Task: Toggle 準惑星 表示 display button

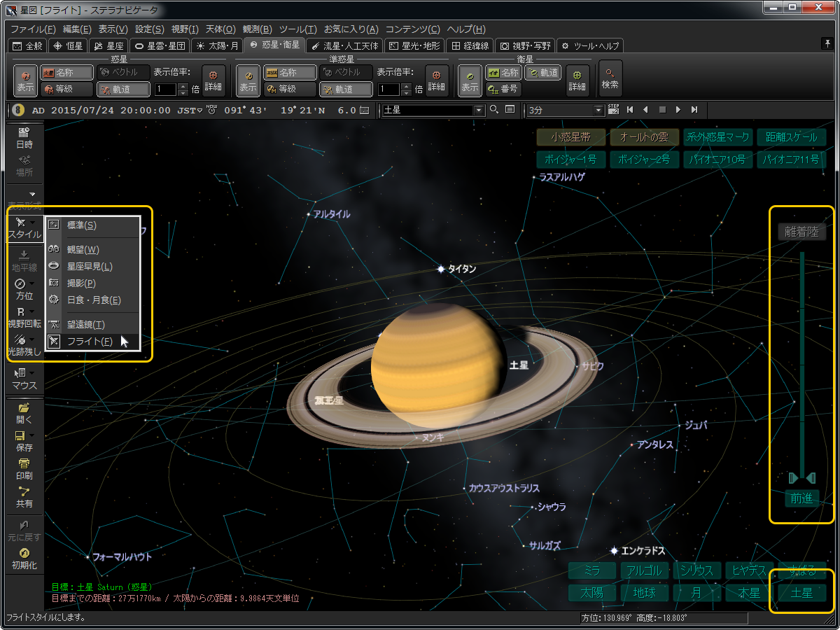Action: click(x=248, y=80)
